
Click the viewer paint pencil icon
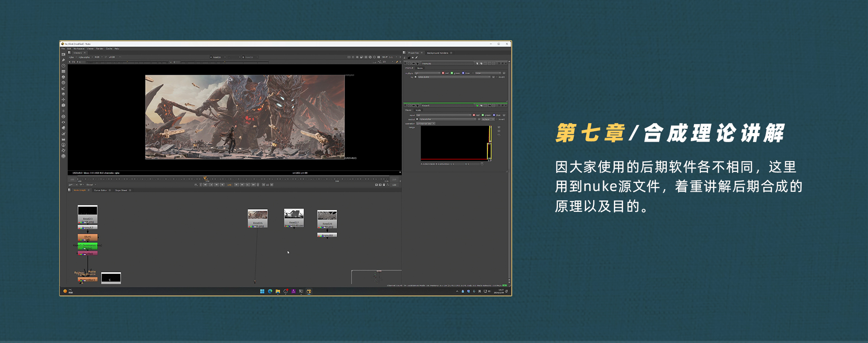397,62
